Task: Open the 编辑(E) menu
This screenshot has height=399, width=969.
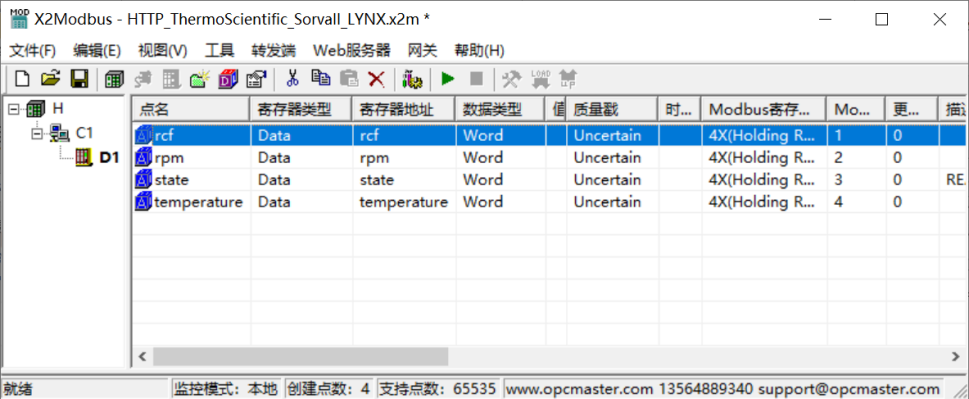Action: click(x=97, y=51)
